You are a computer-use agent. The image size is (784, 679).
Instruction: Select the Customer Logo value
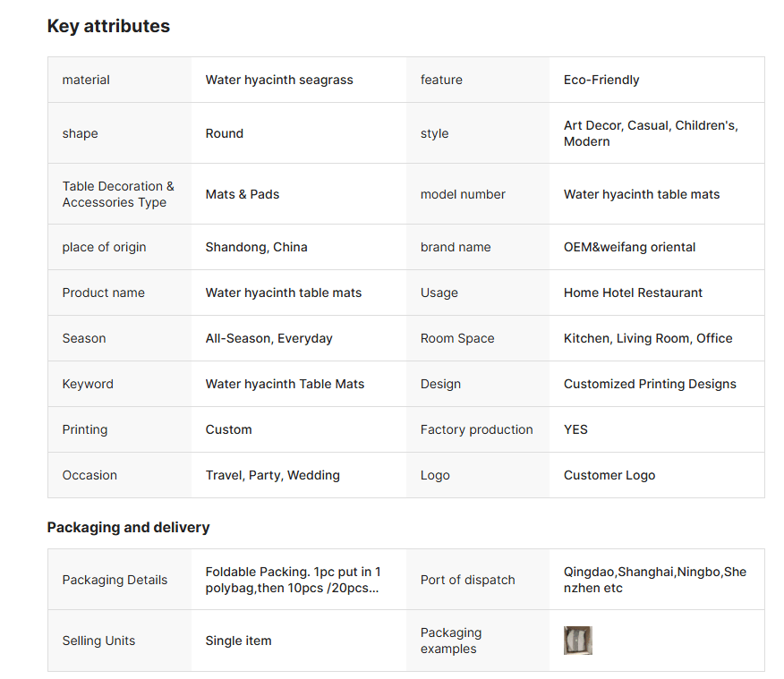point(609,475)
